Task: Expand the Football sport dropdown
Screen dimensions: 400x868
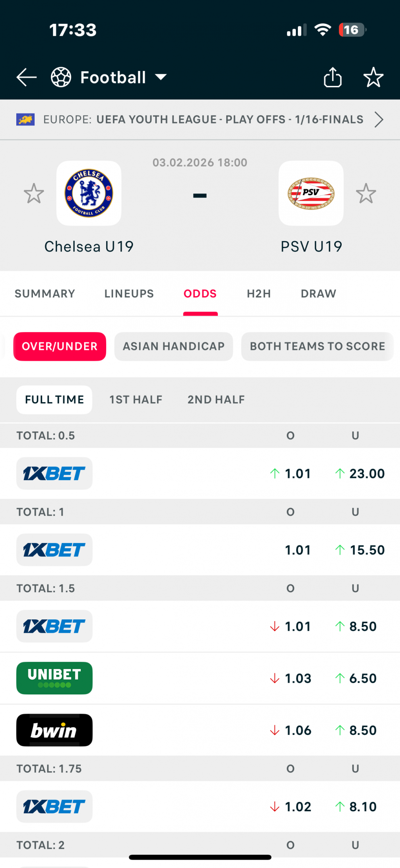Action: [x=160, y=77]
